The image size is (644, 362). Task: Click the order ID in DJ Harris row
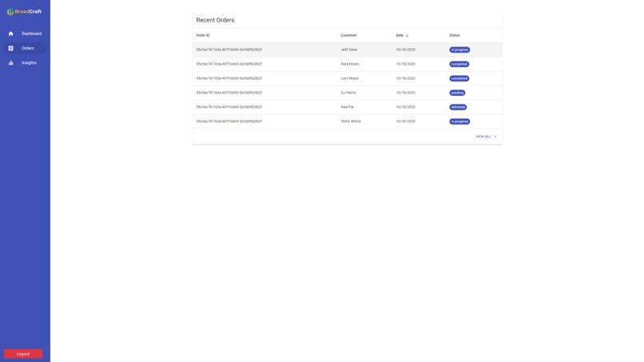(229, 93)
